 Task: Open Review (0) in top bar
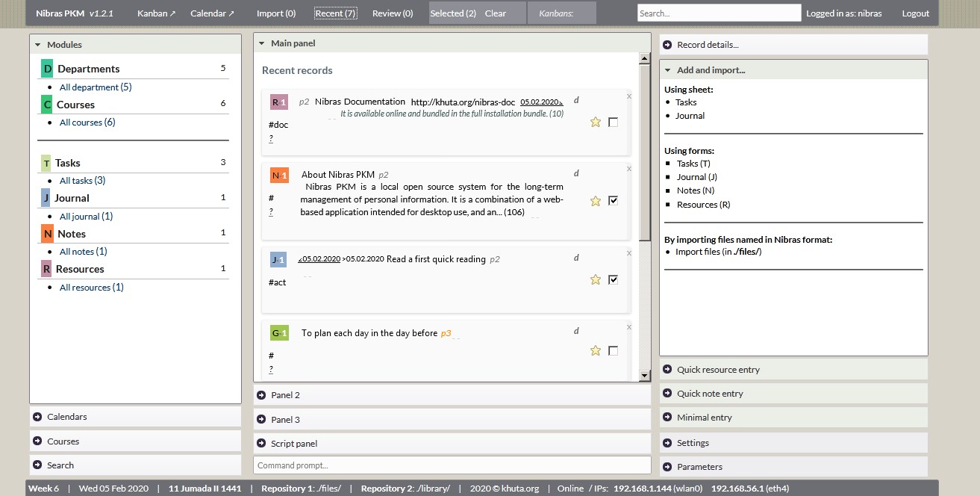(393, 13)
